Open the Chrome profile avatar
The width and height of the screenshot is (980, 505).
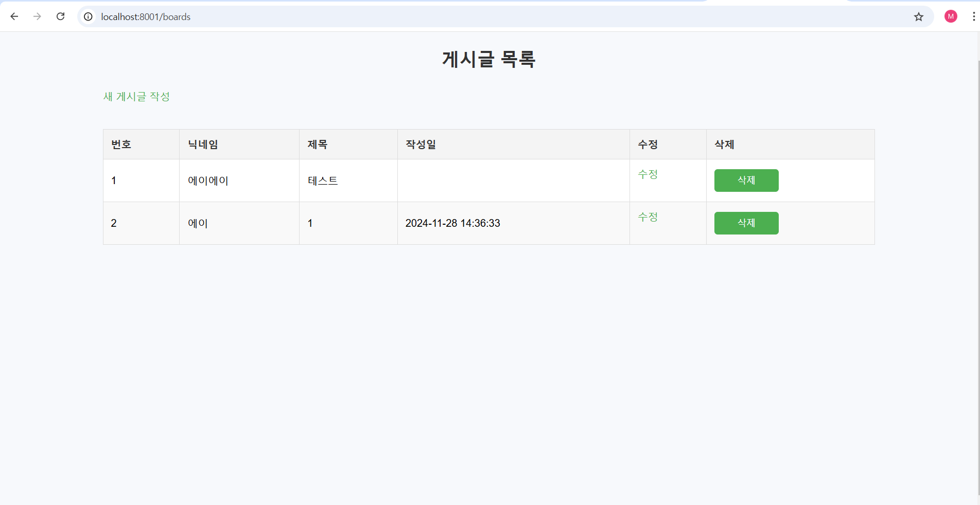click(950, 16)
